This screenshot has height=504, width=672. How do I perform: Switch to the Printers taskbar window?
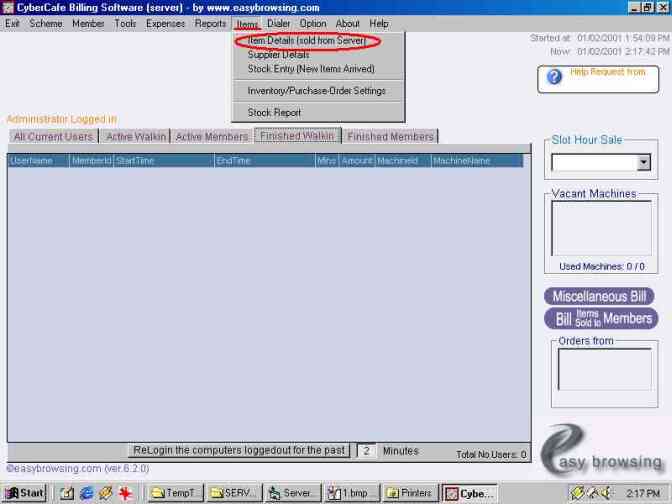click(x=408, y=493)
